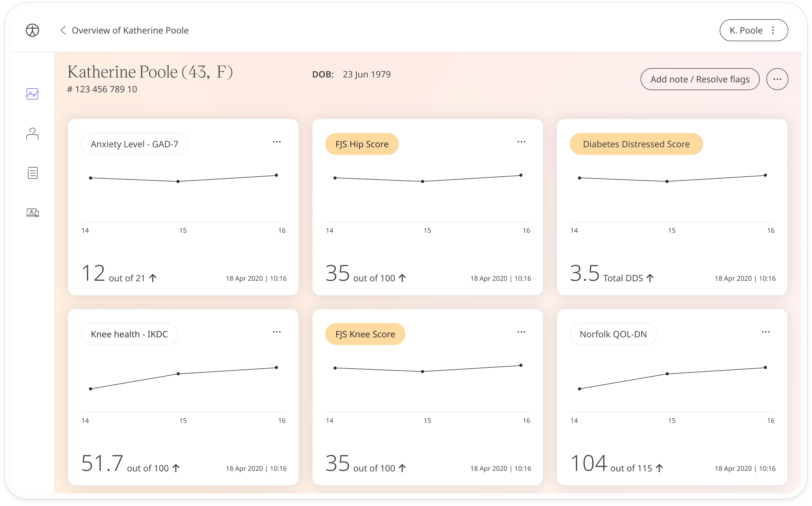The width and height of the screenshot is (812, 506).
Task: Click the timestamp on the Norfolk QOL-DN card
Action: pos(745,468)
